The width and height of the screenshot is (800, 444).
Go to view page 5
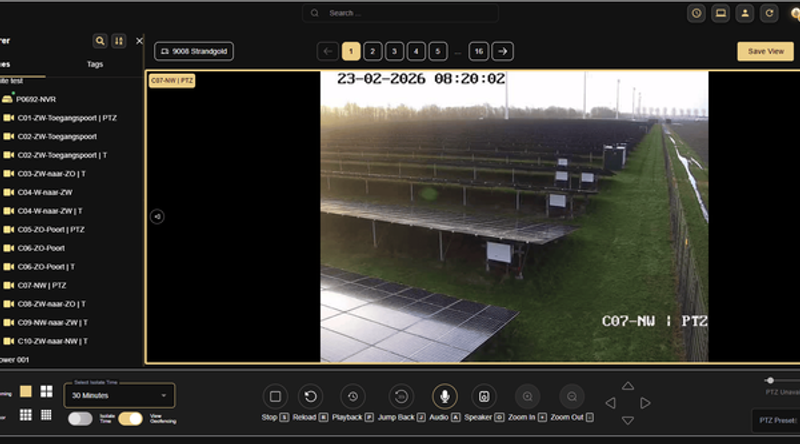pyautogui.click(x=438, y=51)
